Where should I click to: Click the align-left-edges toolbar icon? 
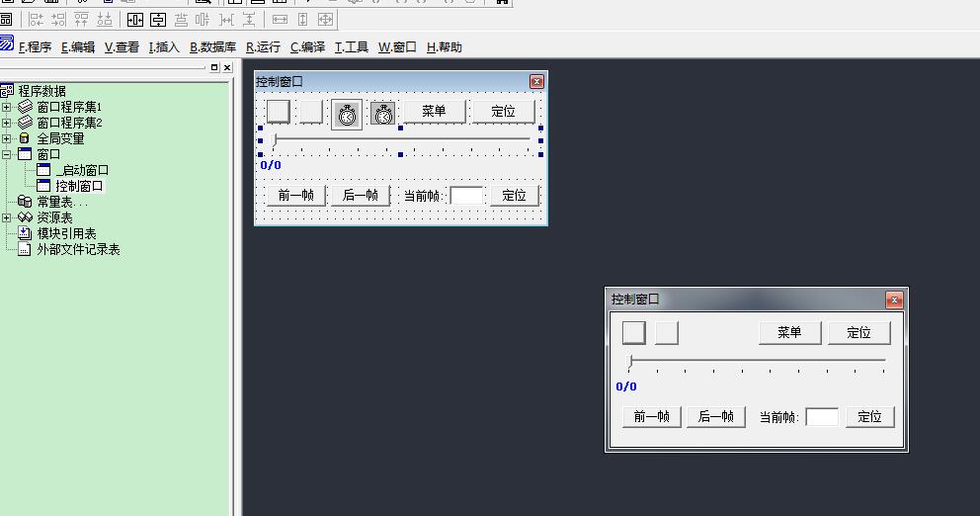pos(37,20)
